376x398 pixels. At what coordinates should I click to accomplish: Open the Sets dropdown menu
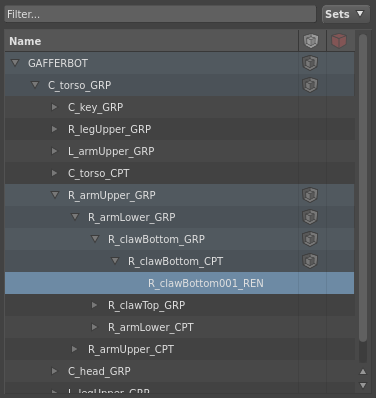click(346, 14)
